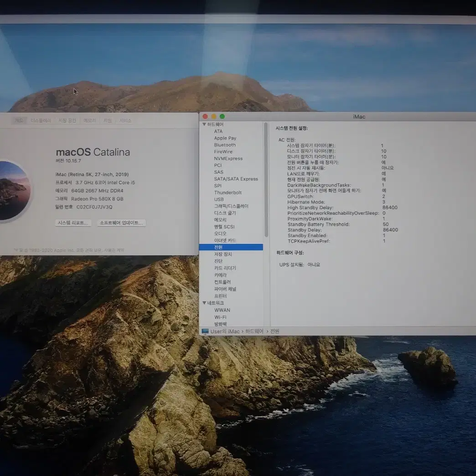The width and height of the screenshot is (476, 476).
Task: Select 오디오 in the sidebar
Action: pos(220,233)
